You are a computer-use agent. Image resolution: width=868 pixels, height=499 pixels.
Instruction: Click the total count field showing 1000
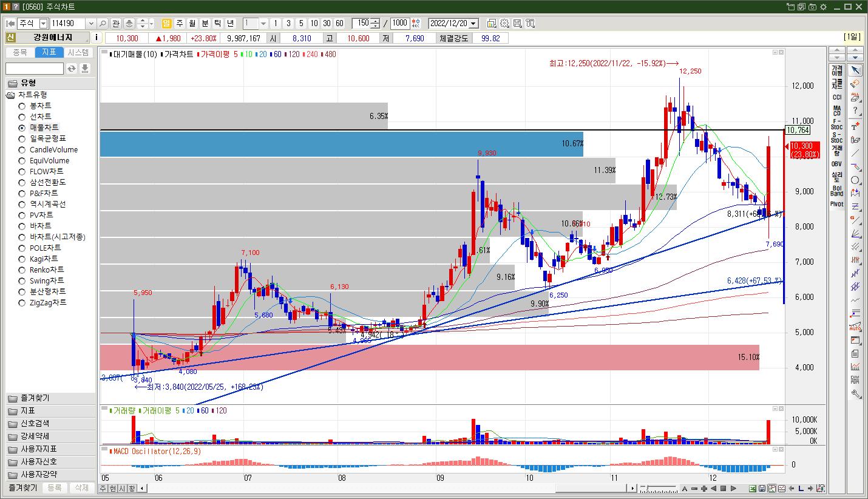400,23
